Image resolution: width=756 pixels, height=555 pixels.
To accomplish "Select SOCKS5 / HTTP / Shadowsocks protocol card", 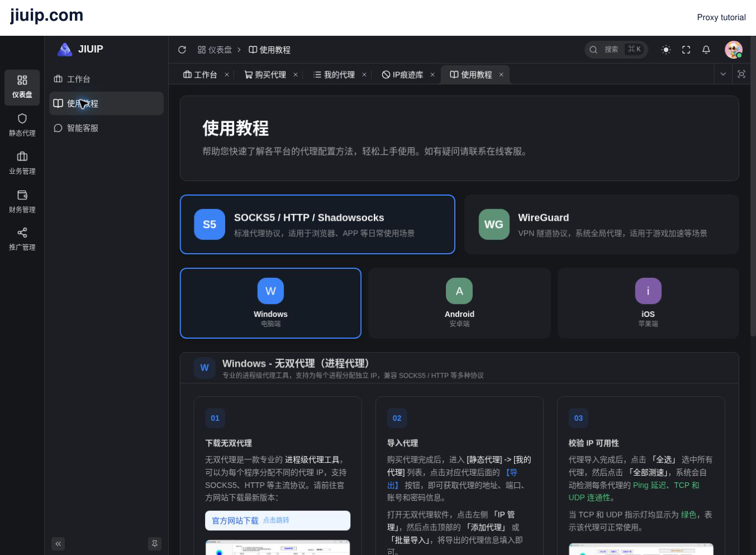I will (x=317, y=225).
